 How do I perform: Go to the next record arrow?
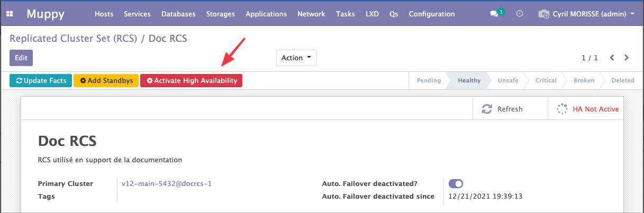pyautogui.click(x=627, y=58)
